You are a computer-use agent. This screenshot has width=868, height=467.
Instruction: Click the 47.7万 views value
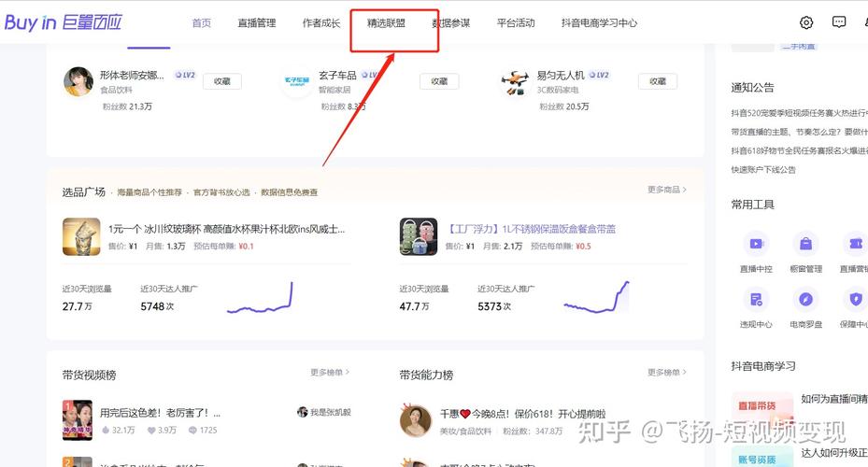coord(415,306)
